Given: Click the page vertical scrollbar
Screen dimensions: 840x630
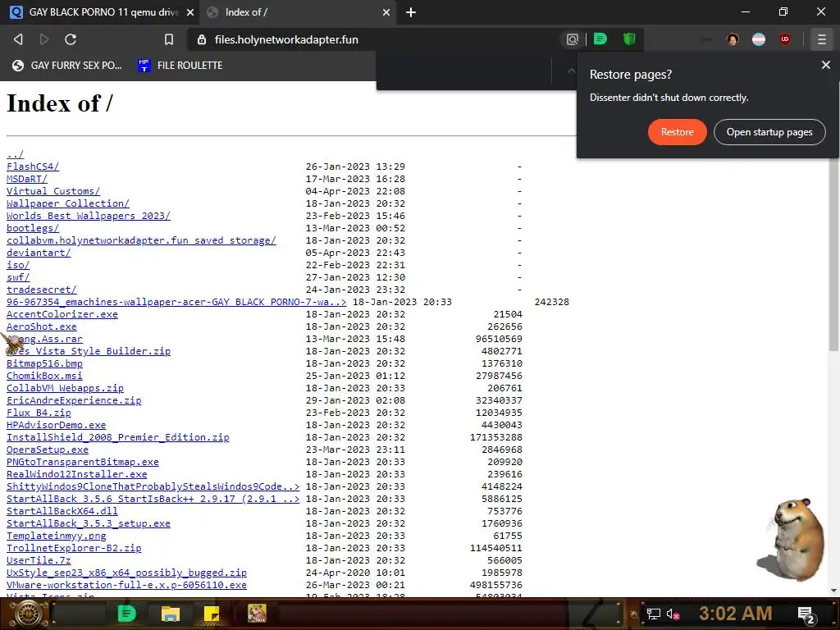Looking at the screenshot, I should (x=833, y=257).
